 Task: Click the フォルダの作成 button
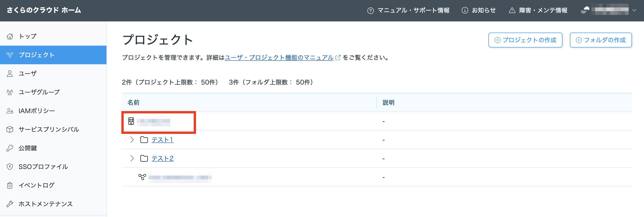click(601, 40)
